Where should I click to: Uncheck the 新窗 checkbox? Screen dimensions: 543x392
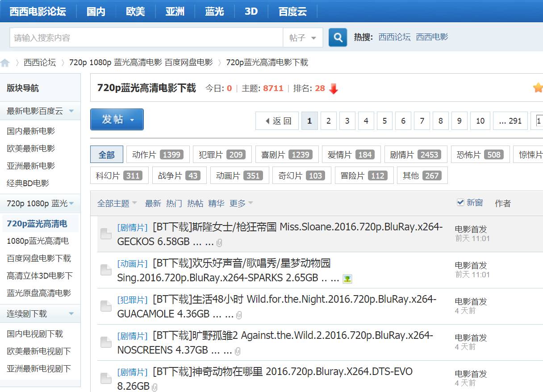pos(461,203)
